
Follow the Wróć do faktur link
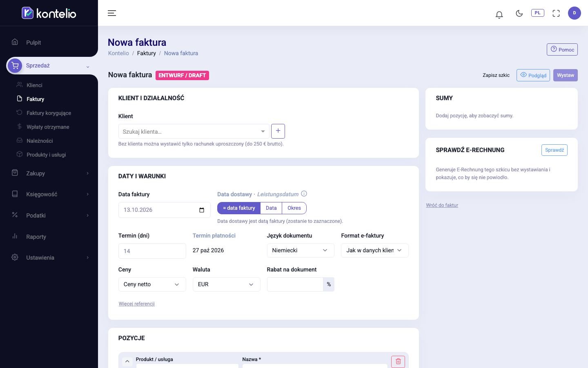(x=442, y=205)
